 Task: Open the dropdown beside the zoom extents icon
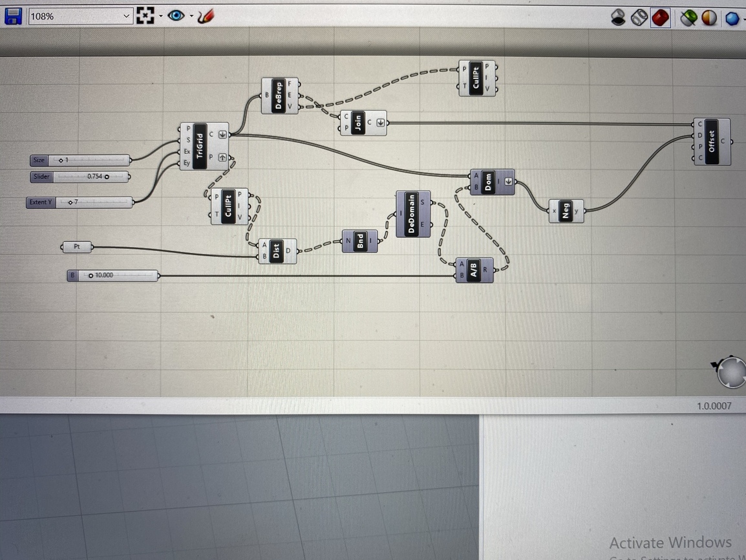click(160, 16)
